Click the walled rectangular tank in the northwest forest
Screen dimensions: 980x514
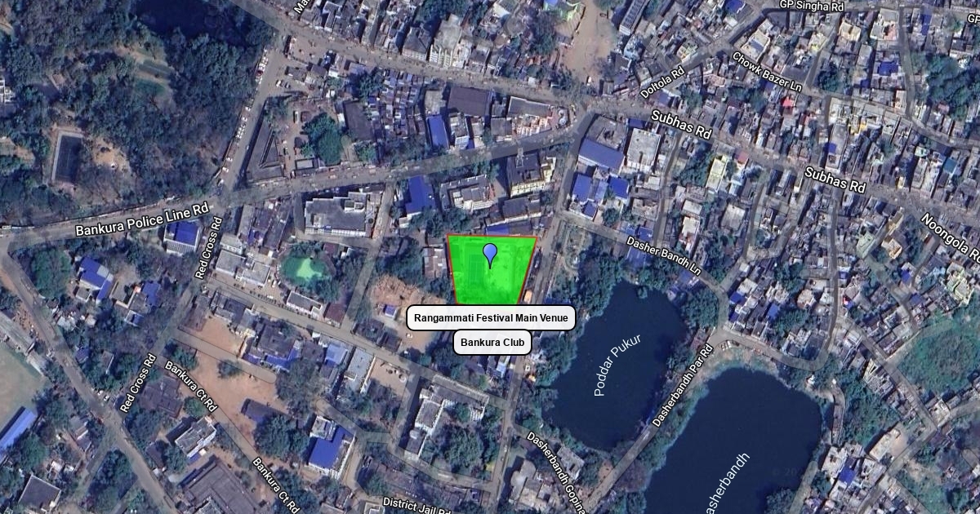68,158
